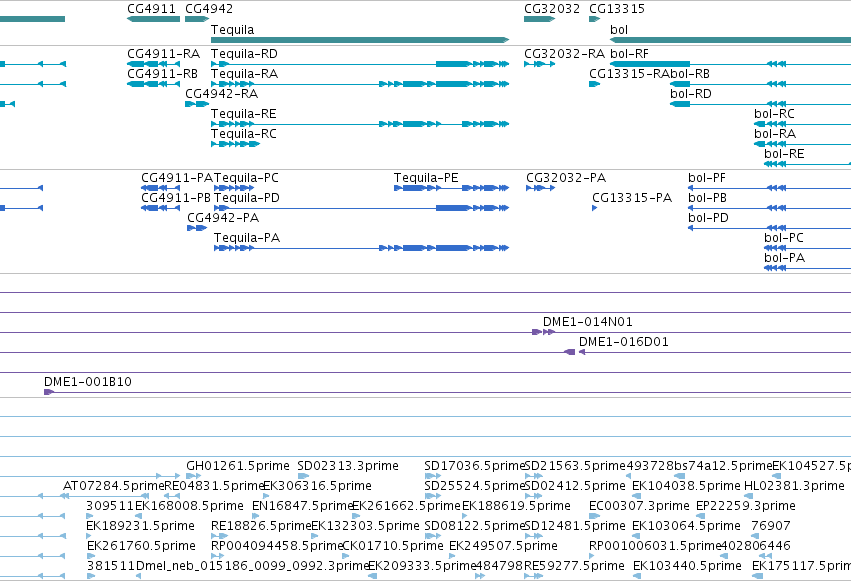Click EST EK103440.5prime

click(x=687, y=566)
